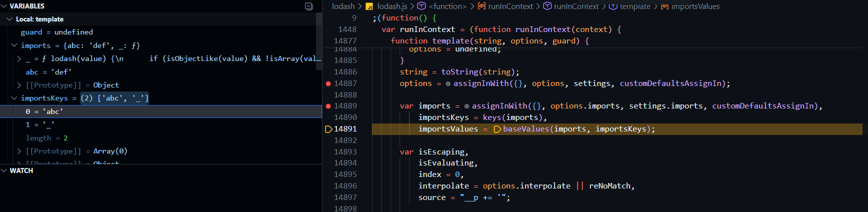Click the baseValues function call on line 14891

[526, 129]
